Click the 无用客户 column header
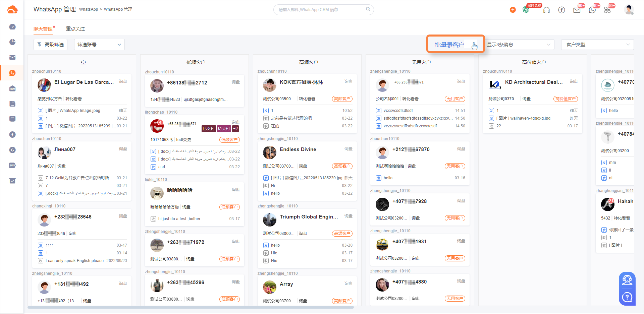Viewport: 644px width, 314px height. tap(421, 62)
